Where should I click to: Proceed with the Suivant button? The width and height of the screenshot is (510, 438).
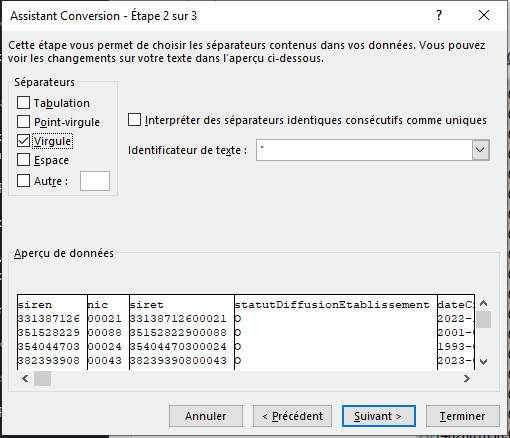coord(379,416)
